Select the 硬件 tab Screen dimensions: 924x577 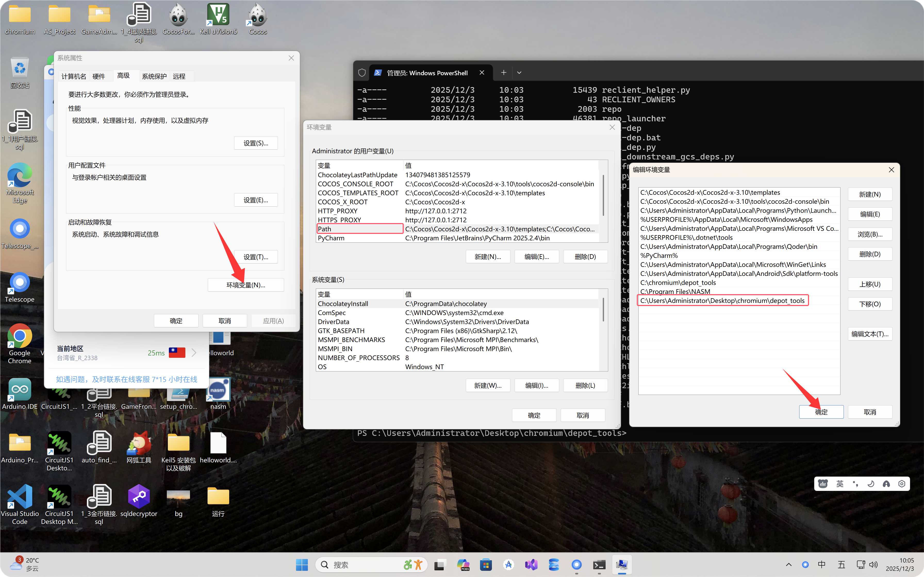point(98,76)
